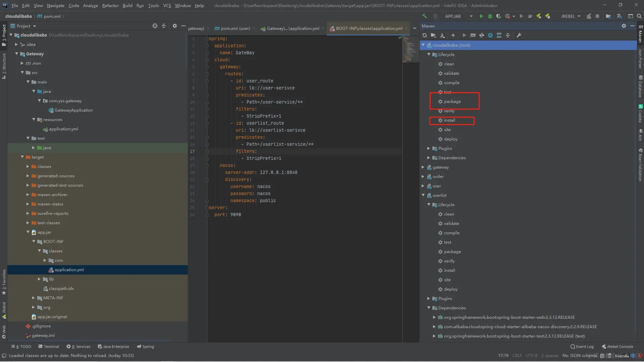Open GatewayApplication class in Project tree
Screen dimensions: 644x362
pyautogui.click(x=73, y=110)
